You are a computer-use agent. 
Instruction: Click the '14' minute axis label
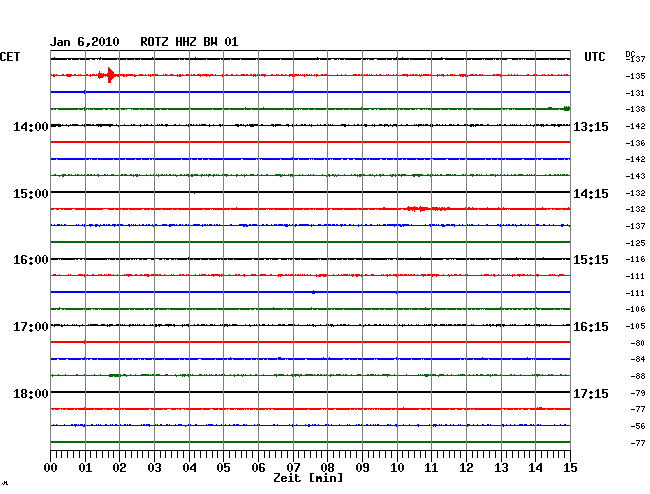pos(535,468)
